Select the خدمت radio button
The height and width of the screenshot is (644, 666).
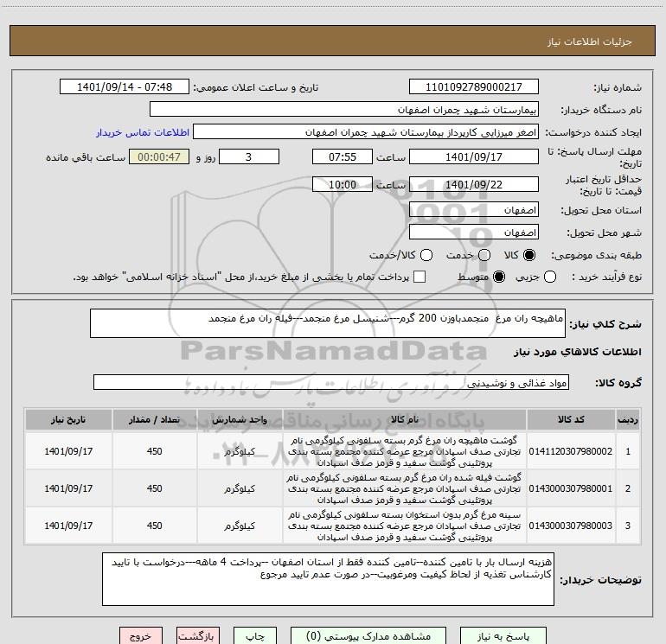coord(484,255)
